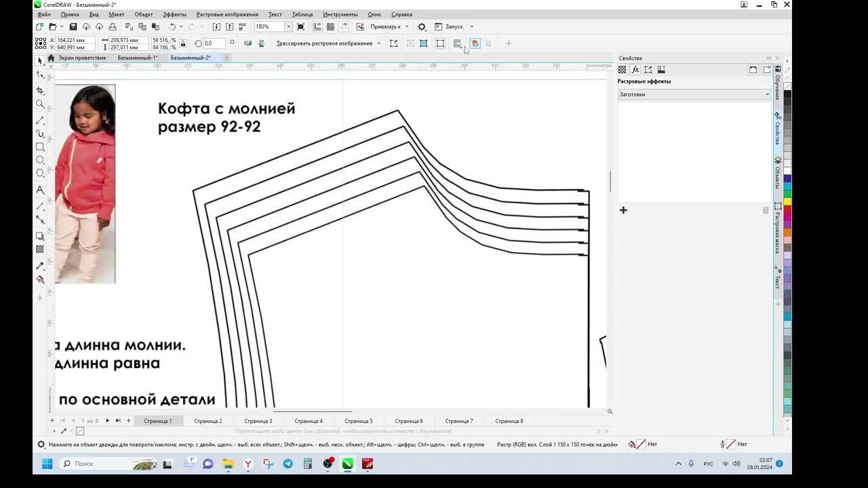Pick the red palette swatch
Image resolution: width=868 pixels, height=488 pixels.
pyautogui.click(x=787, y=209)
